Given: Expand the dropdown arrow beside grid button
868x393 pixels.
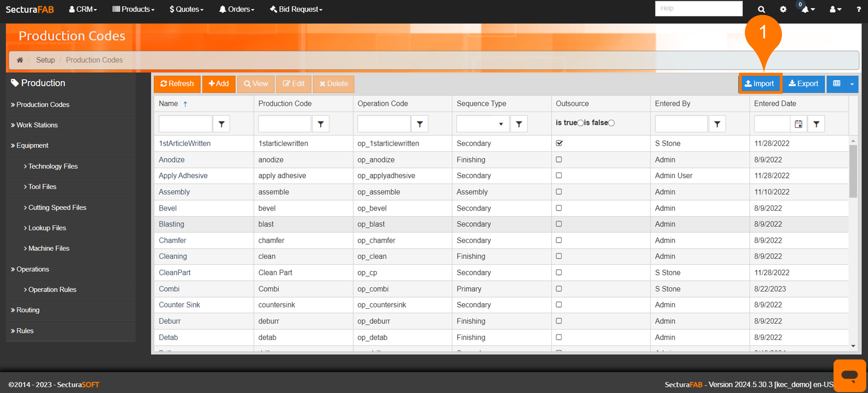Looking at the screenshot, I should pos(852,84).
